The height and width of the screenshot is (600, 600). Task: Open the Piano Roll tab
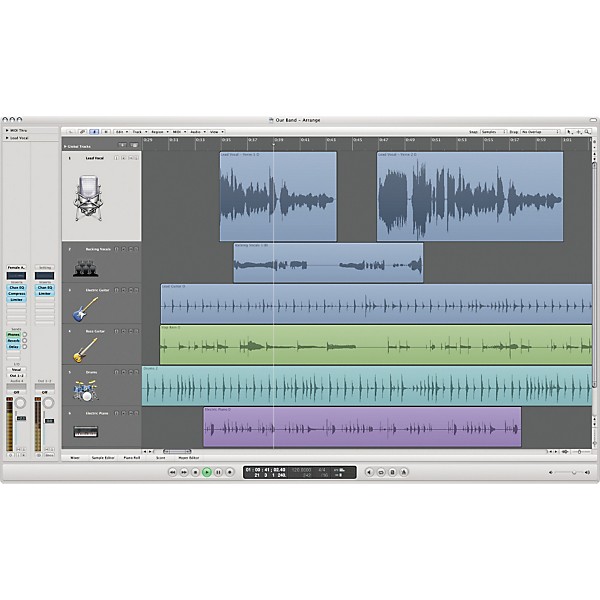(132, 458)
